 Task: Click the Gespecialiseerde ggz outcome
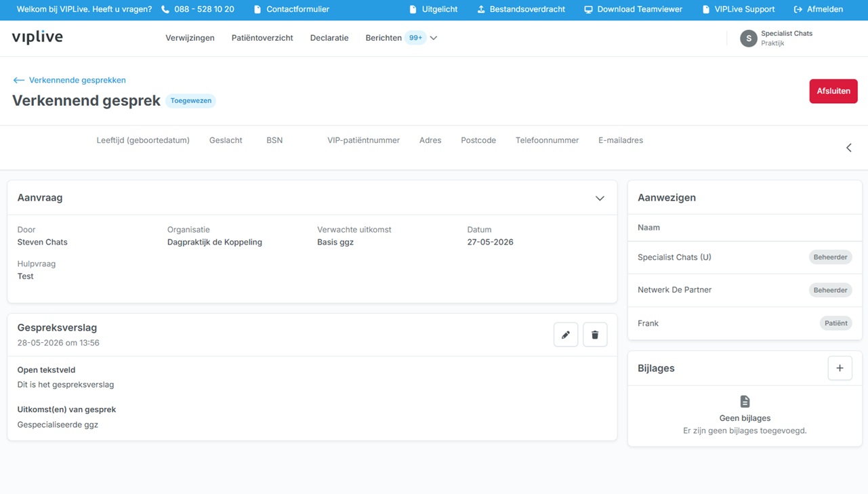[58, 424]
